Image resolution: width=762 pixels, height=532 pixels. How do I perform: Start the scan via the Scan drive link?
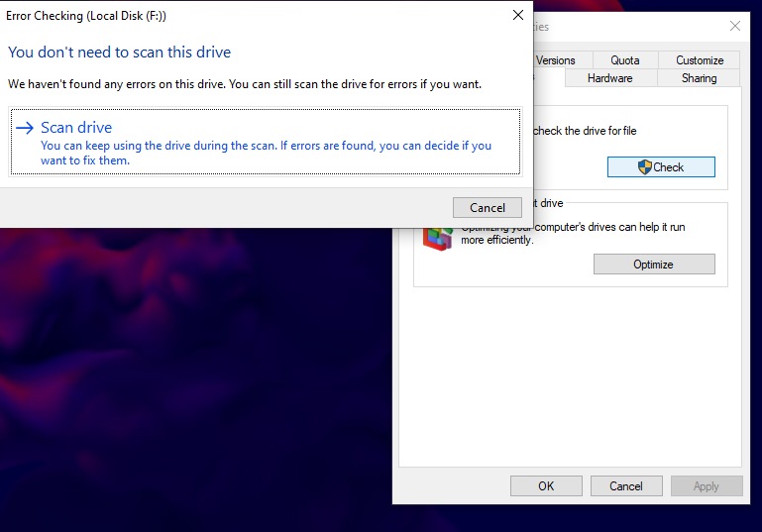(76, 128)
